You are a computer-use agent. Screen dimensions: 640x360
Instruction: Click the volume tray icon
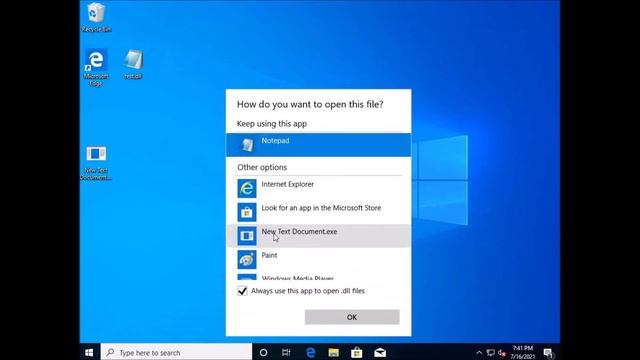pos(502,352)
